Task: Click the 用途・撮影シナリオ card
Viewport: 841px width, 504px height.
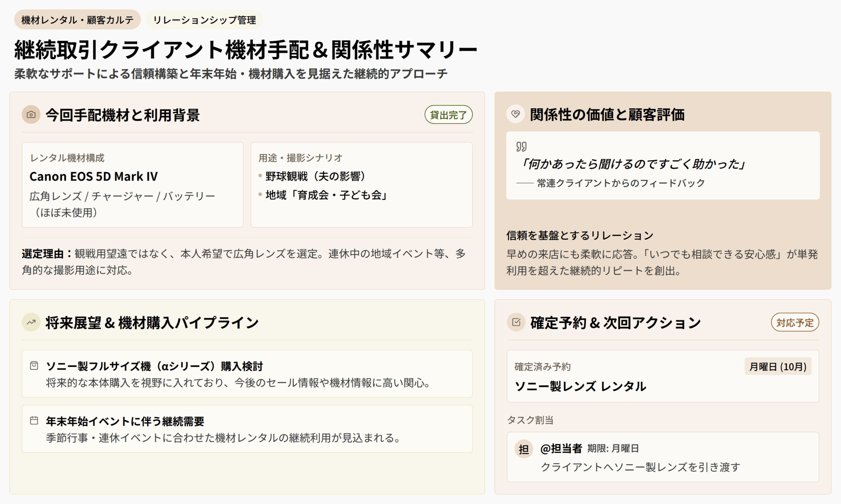Action: click(362, 185)
